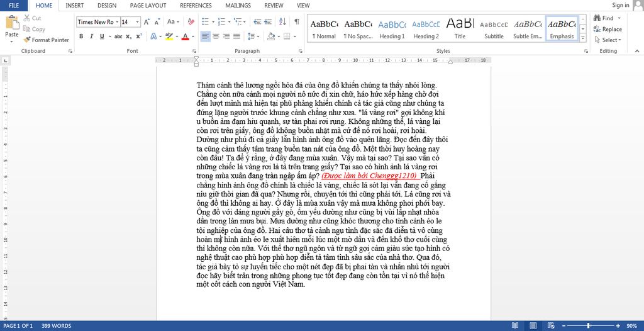
Task: Click the 90% zoom level
Action: [x=632, y=326]
